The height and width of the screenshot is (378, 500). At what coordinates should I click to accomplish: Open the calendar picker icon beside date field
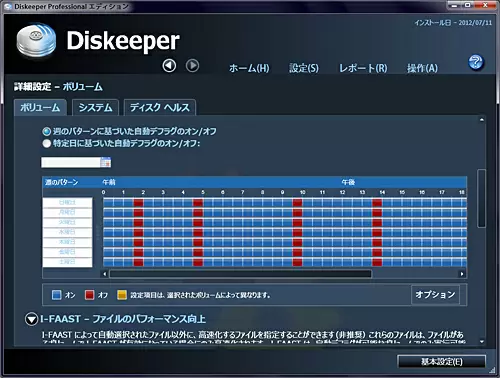point(105,162)
